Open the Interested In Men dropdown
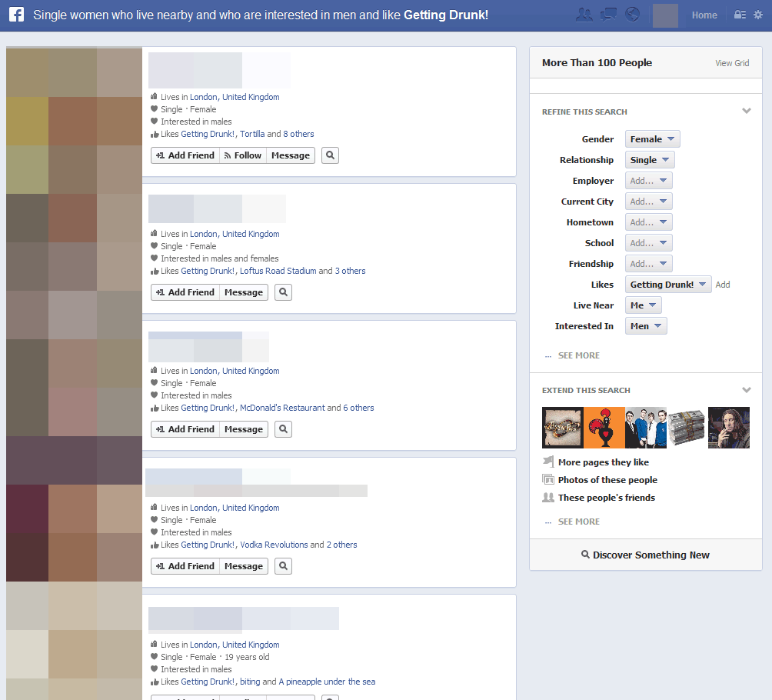 [x=646, y=325]
